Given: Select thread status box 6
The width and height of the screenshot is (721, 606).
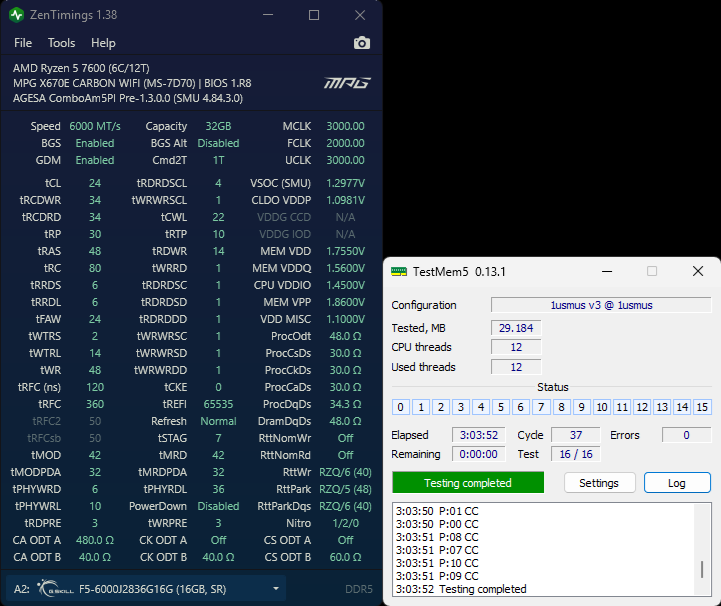Looking at the screenshot, I should (x=521, y=407).
